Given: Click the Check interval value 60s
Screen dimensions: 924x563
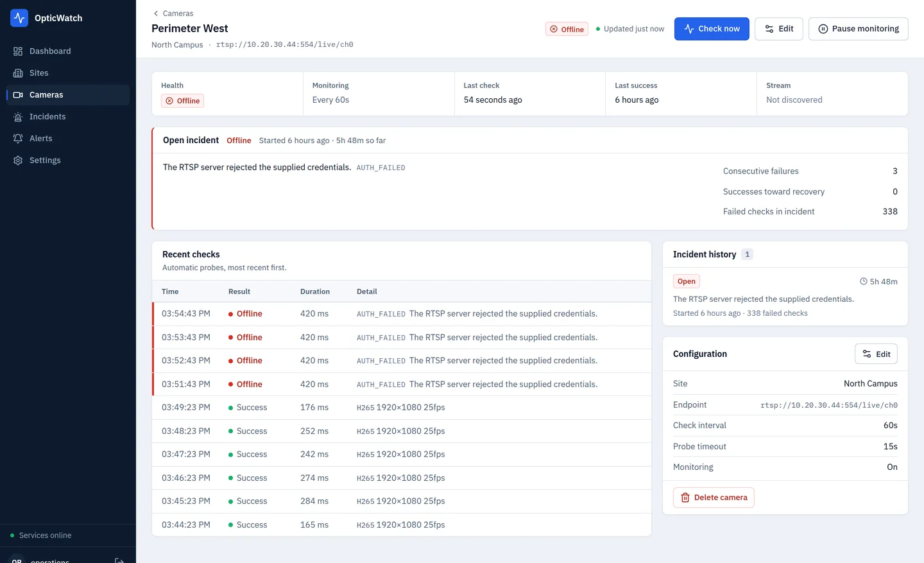Looking at the screenshot, I should coord(891,426).
